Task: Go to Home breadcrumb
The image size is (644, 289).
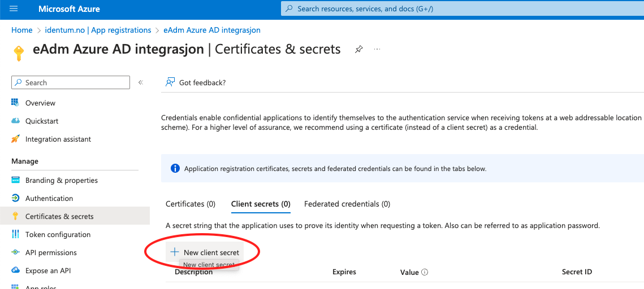Action: pos(21,30)
